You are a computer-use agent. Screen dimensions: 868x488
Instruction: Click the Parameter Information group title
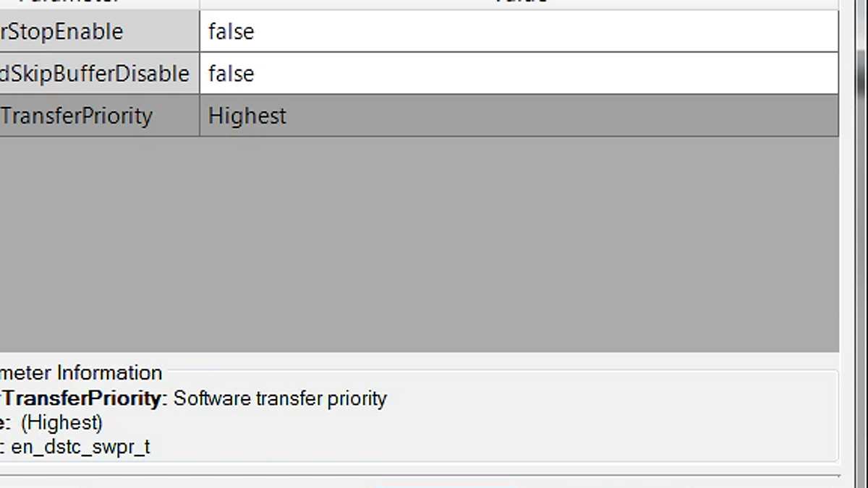pos(81,373)
